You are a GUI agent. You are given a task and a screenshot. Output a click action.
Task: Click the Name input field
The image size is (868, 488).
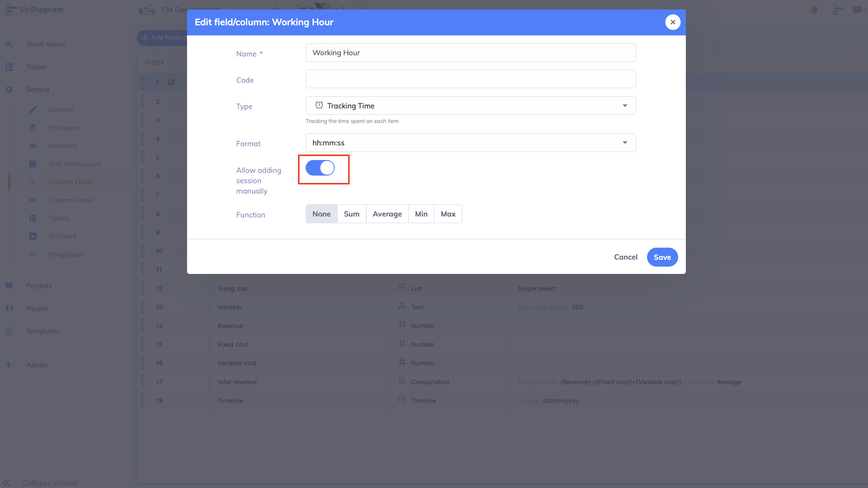click(471, 53)
